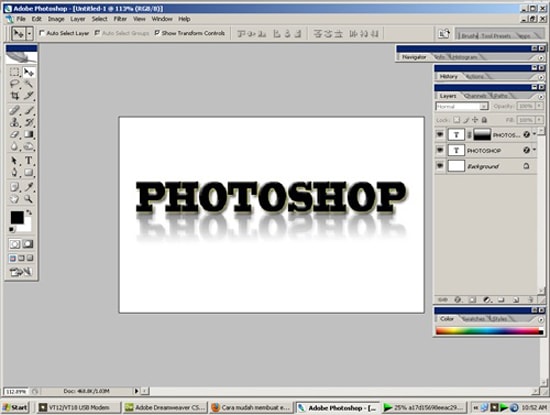Select the Pen tool
This screenshot has width=550, height=415.
coord(14,172)
